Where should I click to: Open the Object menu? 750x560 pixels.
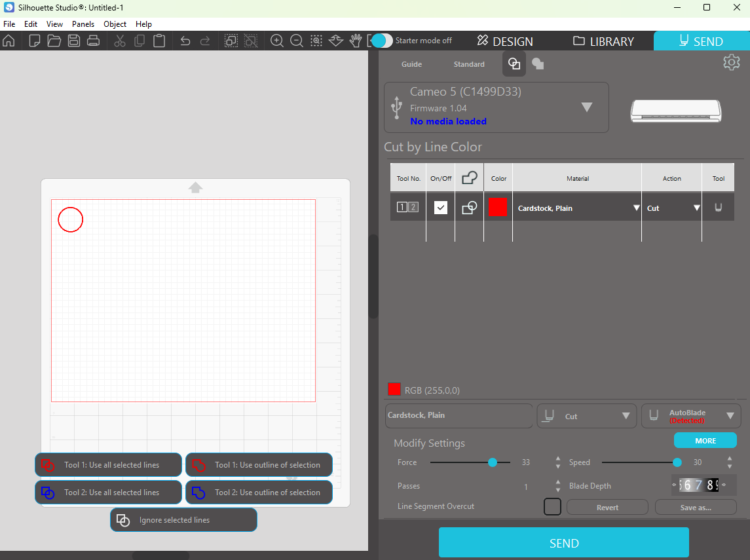pos(115,24)
